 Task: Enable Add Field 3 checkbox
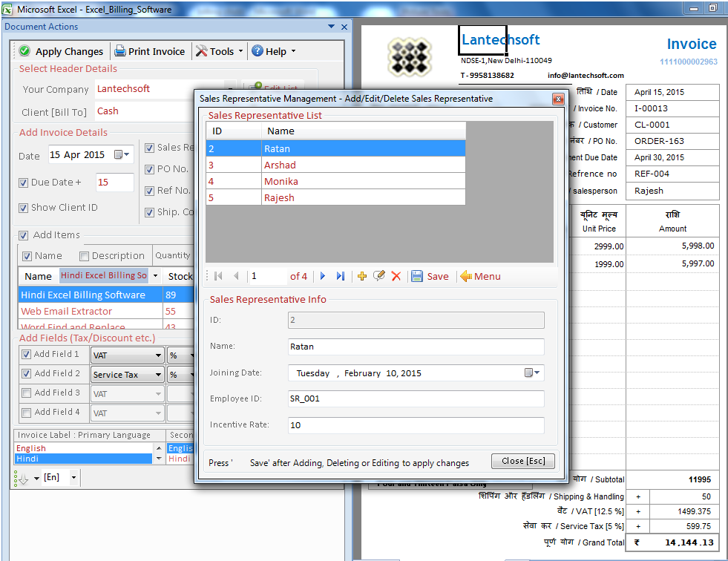coord(27,393)
